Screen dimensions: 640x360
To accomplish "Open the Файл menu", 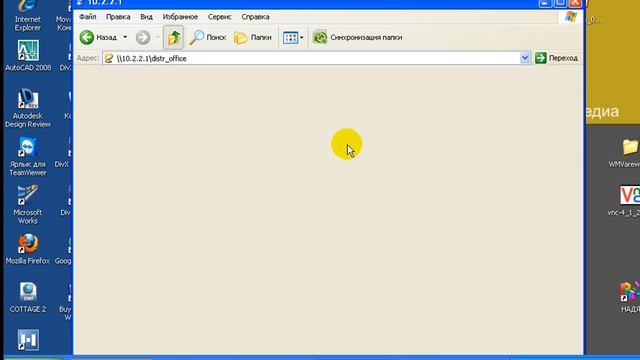I will point(88,17).
